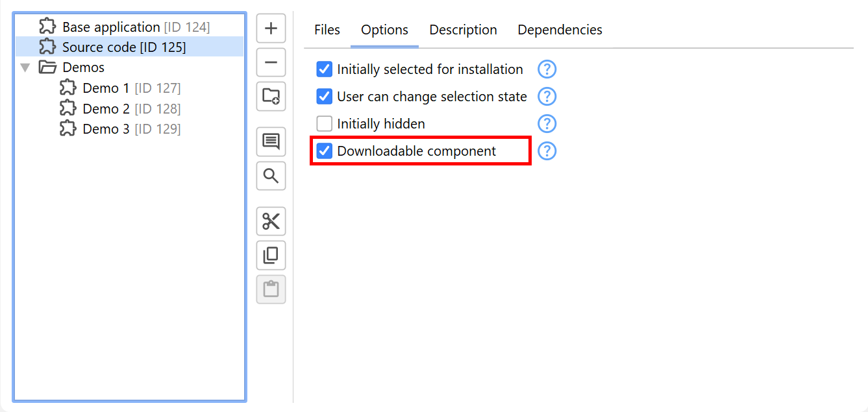868x412 pixels.
Task: Switch to the Files tab
Action: click(327, 30)
